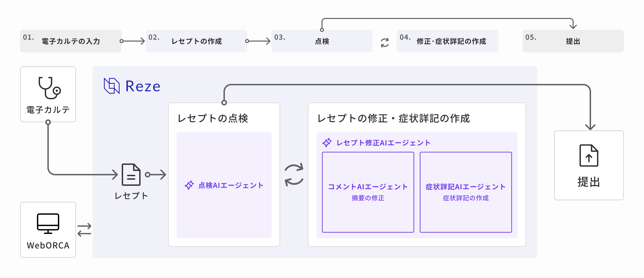
Task: Select step 02 レセプトの作成
Action: [196, 41]
